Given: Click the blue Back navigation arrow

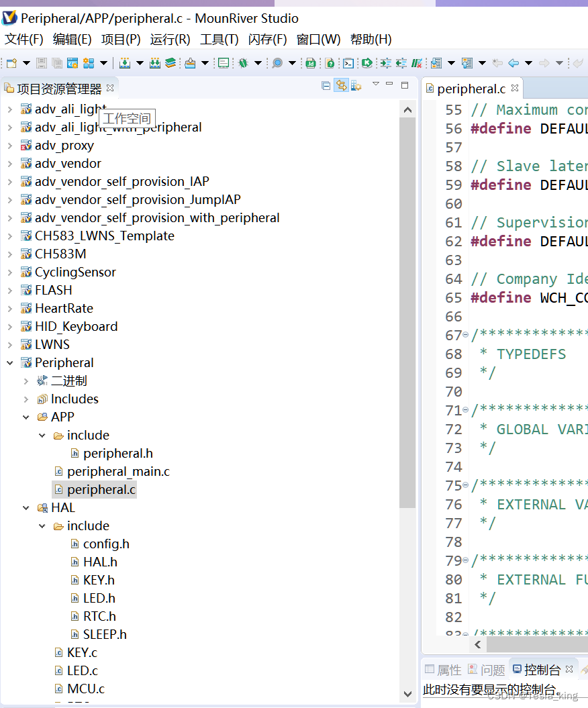Looking at the screenshot, I should click(x=513, y=63).
